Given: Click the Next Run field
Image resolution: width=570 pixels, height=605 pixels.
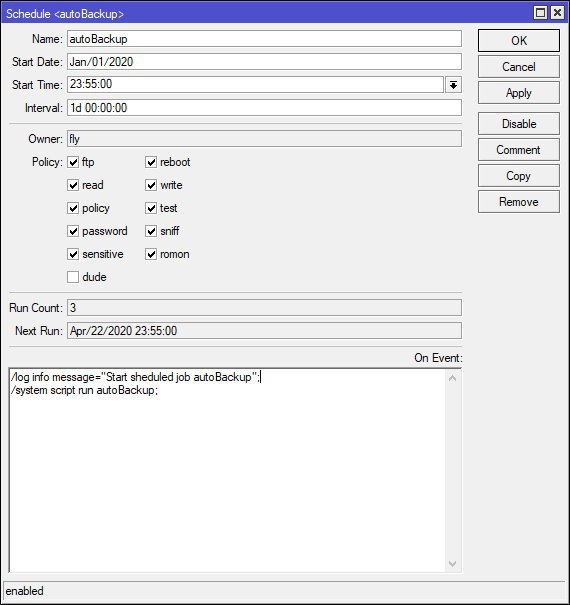Looking at the screenshot, I should pos(264,331).
